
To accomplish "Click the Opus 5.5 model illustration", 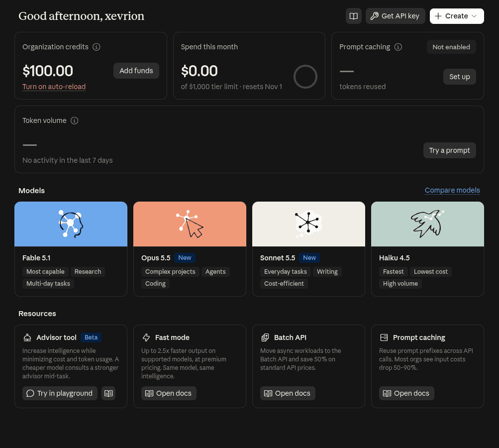I will 190,224.
